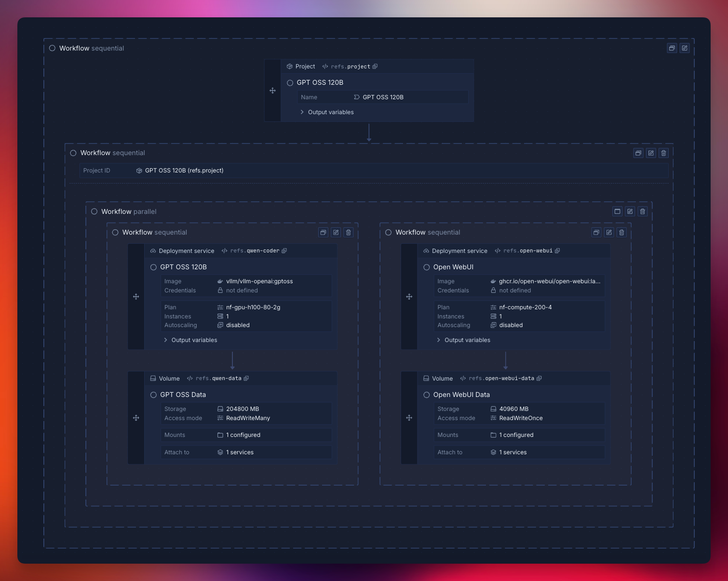Screen dimensions: 728x581
Task: Click trash icon of Open WebUI workflow
Action: 621,233
